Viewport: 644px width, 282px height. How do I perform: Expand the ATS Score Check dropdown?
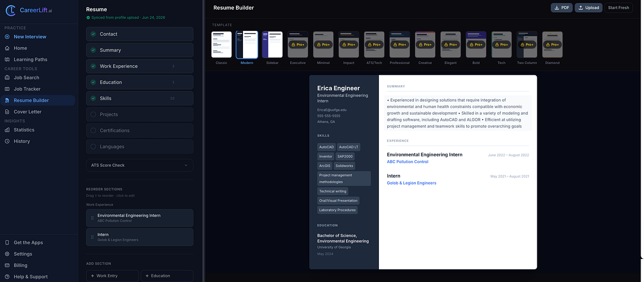[140, 165]
